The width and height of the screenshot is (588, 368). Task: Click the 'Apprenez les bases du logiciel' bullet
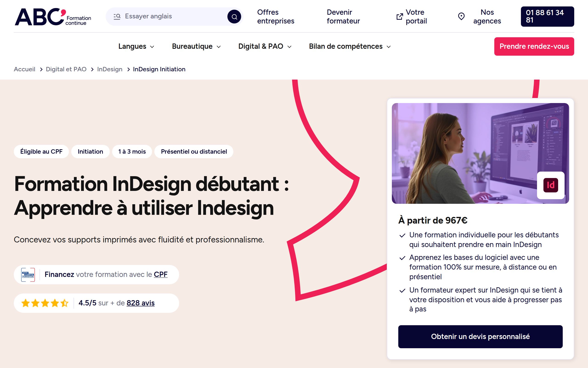tap(483, 267)
